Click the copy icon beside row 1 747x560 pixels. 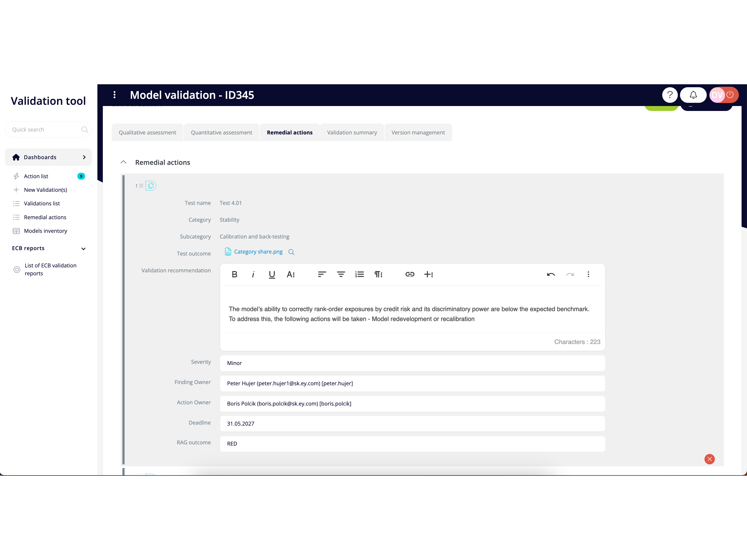coord(151,186)
